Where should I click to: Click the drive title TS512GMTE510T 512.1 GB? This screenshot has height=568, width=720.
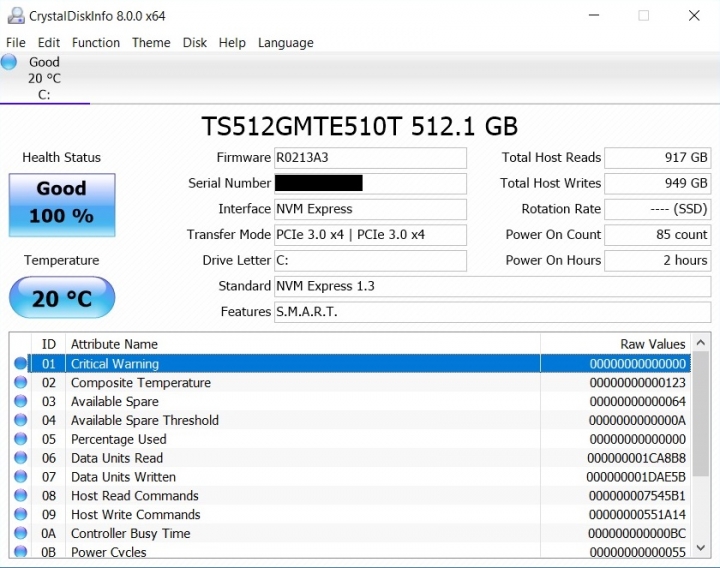(x=360, y=126)
